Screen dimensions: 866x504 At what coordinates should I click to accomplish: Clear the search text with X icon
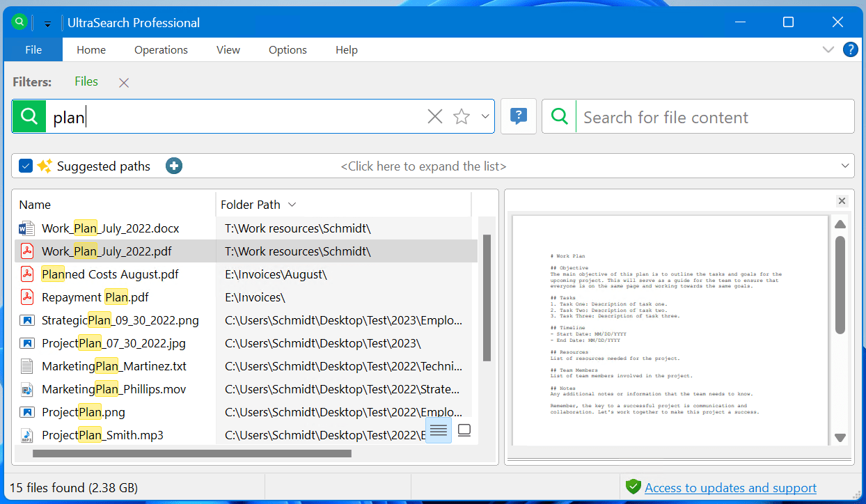434,117
